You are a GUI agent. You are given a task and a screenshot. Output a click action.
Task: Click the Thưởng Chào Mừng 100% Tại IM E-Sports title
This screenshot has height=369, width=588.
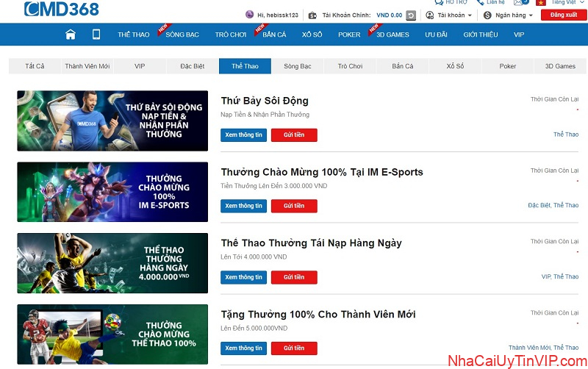[x=322, y=172]
